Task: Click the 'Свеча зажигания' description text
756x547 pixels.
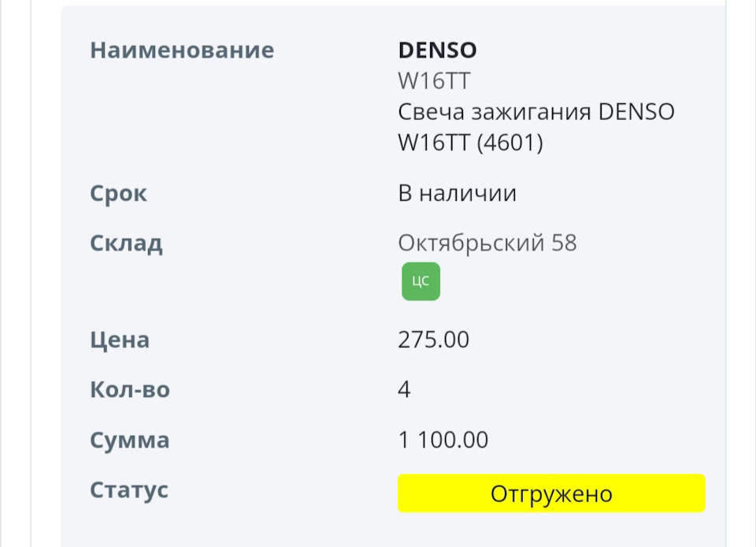Action: tap(495, 112)
